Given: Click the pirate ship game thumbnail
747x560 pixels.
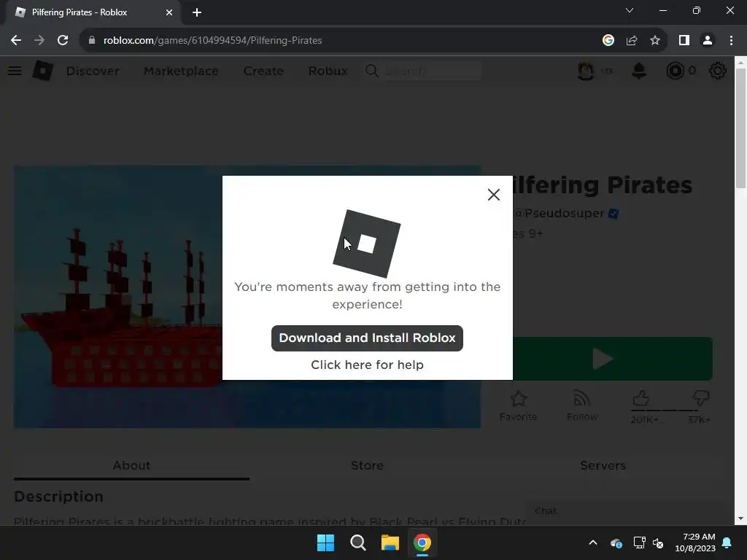Looking at the screenshot, I should point(118,297).
